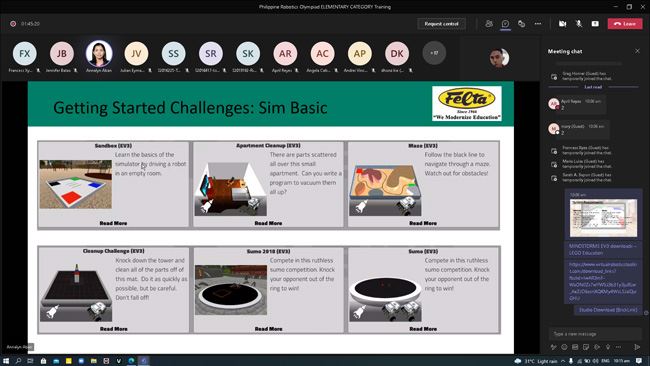The width and height of the screenshot is (650, 366).
Task: Open more messaging extensions in chat
Action: [618, 347]
